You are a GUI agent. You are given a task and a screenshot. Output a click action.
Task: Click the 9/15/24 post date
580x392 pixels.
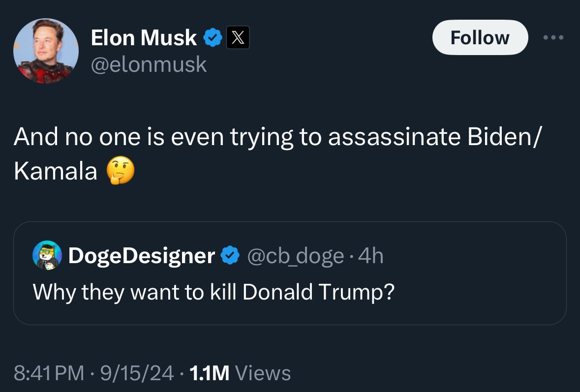pyautogui.click(x=137, y=373)
